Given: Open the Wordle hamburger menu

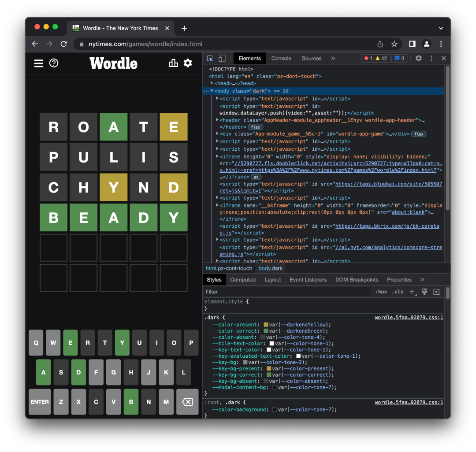Looking at the screenshot, I should [38, 63].
